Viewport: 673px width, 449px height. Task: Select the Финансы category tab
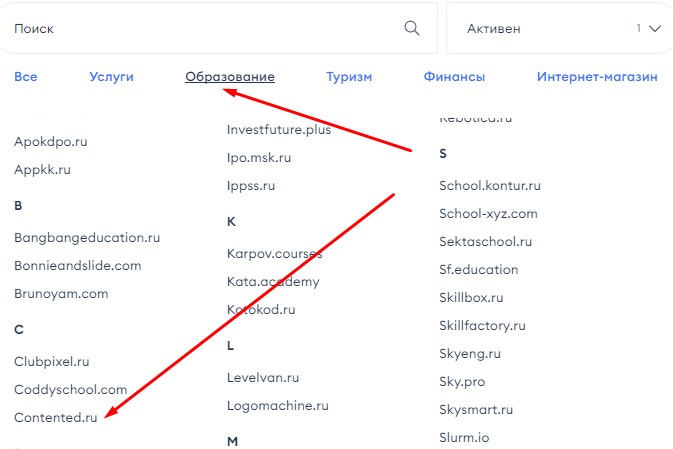[x=454, y=77]
